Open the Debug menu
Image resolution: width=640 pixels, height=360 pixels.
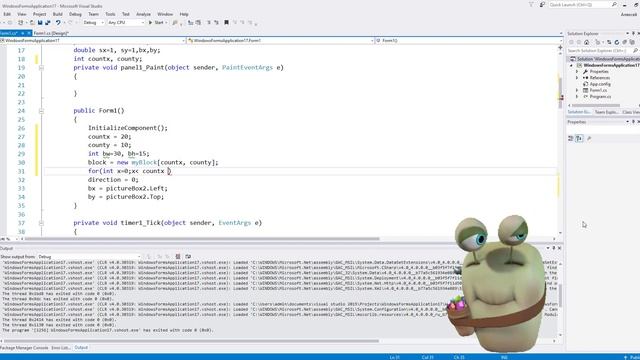tap(75, 14)
